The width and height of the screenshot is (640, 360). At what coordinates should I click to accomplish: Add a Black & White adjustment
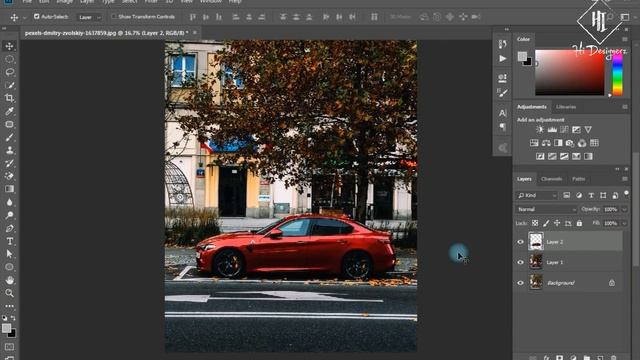click(x=558, y=143)
